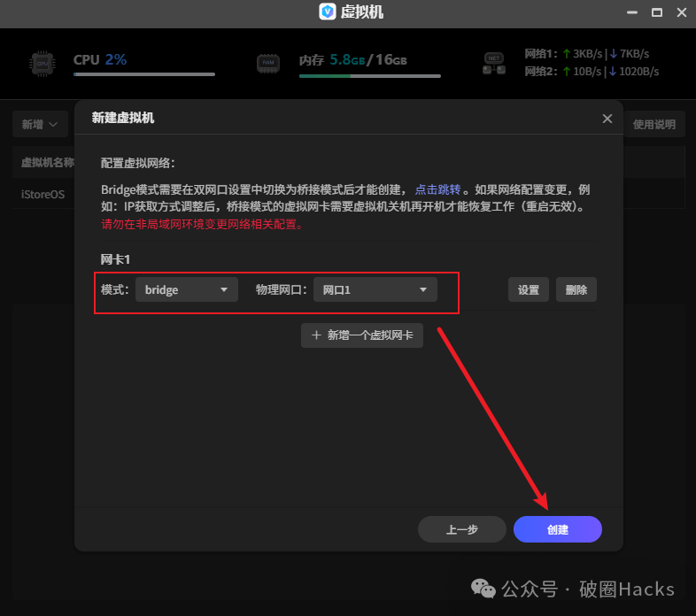Open the 新增 dropdown menu
Screen dimensions: 696x616
[x=40, y=125]
